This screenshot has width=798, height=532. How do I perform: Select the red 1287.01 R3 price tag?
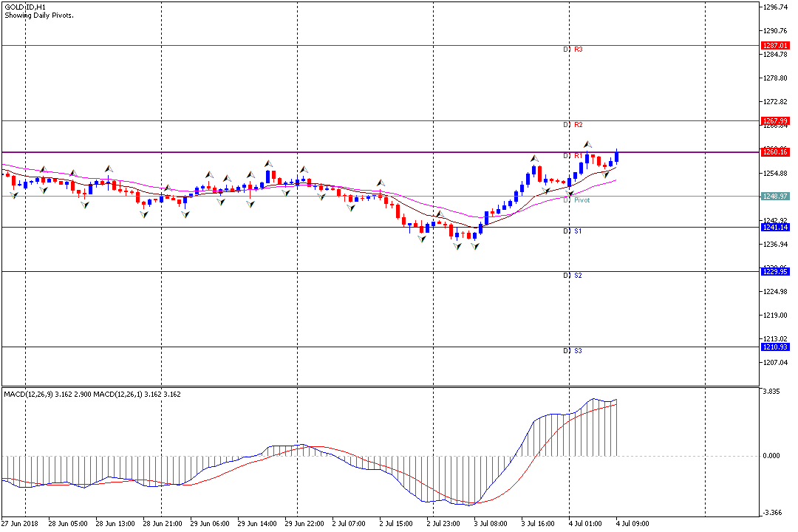coord(775,45)
